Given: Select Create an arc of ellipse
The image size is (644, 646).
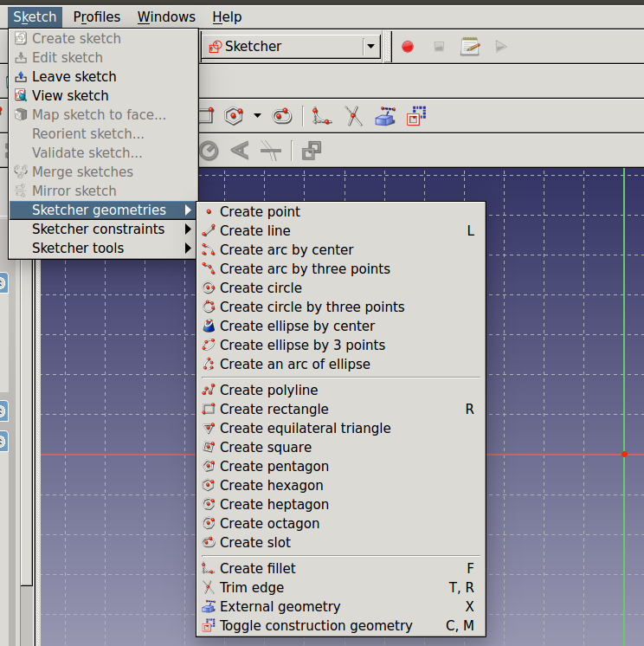Looking at the screenshot, I should [x=341, y=365].
